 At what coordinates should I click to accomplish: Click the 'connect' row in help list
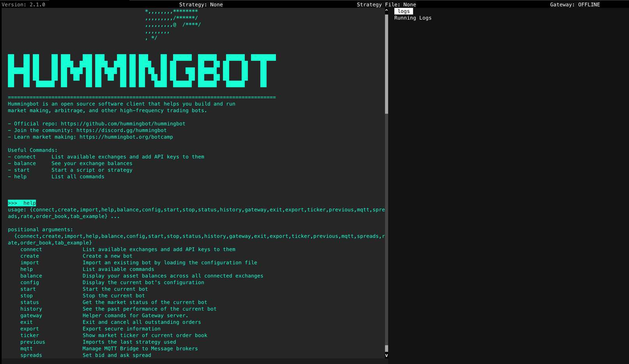(x=128, y=250)
